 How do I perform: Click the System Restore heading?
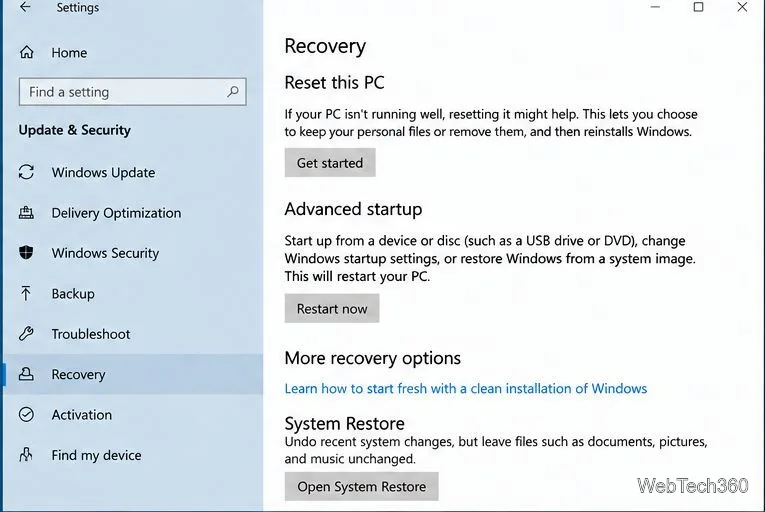(x=344, y=424)
